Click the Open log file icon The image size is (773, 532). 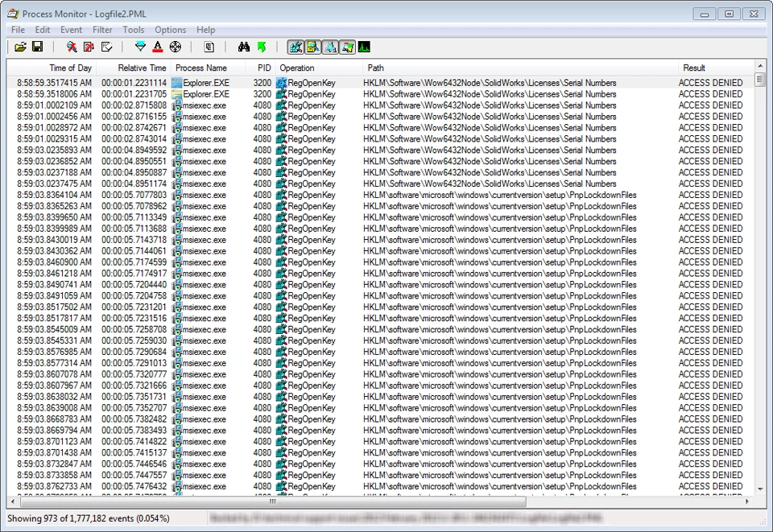[20, 47]
